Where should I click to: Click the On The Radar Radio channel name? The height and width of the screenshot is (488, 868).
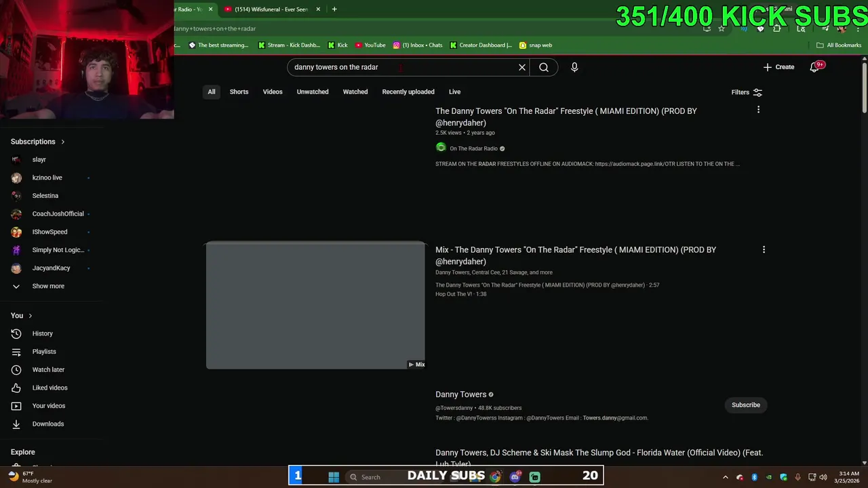[x=474, y=148]
